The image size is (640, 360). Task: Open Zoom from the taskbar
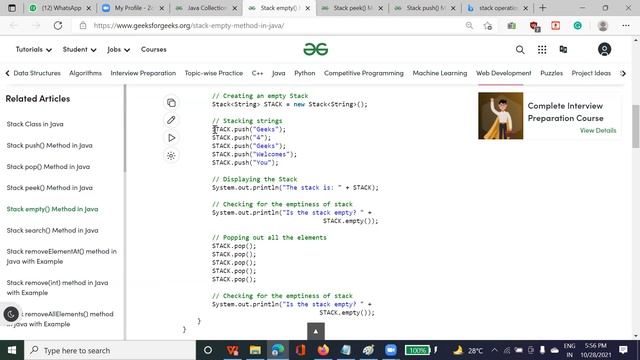coord(391,350)
